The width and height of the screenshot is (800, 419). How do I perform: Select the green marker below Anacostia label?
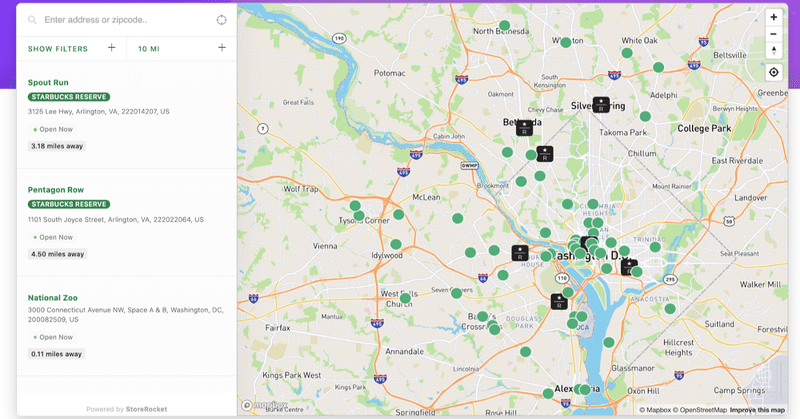point(670,309)
